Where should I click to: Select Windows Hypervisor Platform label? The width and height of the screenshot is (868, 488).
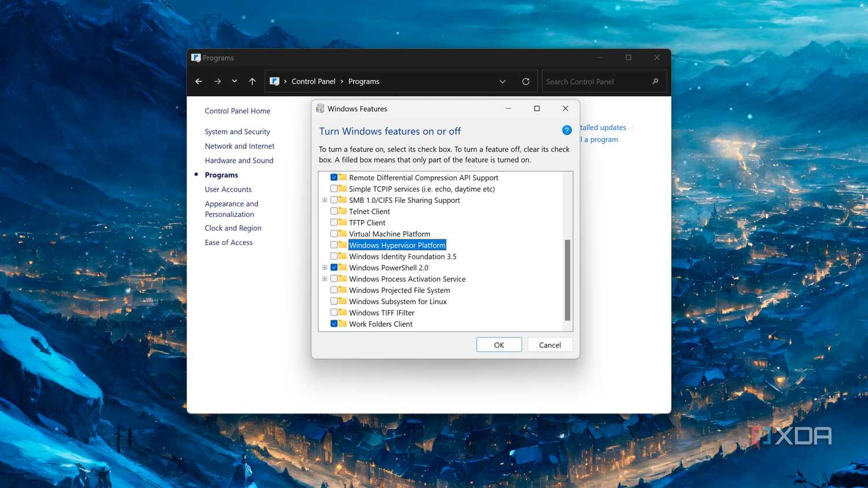(397, 245)
